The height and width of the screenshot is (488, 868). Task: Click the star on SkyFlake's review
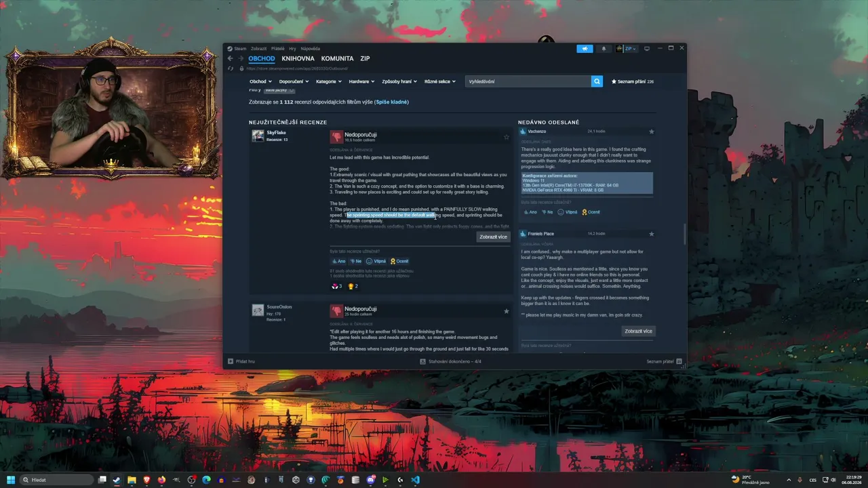pos(506,137)
